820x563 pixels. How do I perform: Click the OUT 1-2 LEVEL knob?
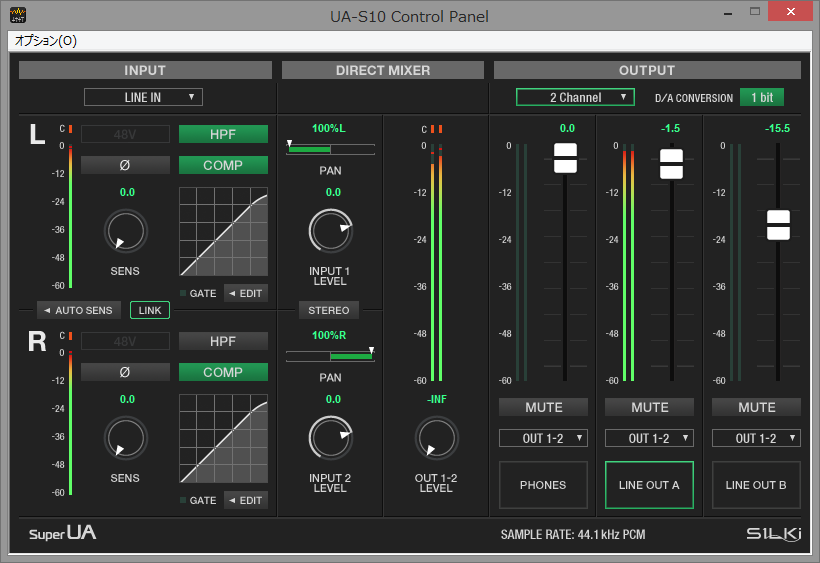(436, 438)
